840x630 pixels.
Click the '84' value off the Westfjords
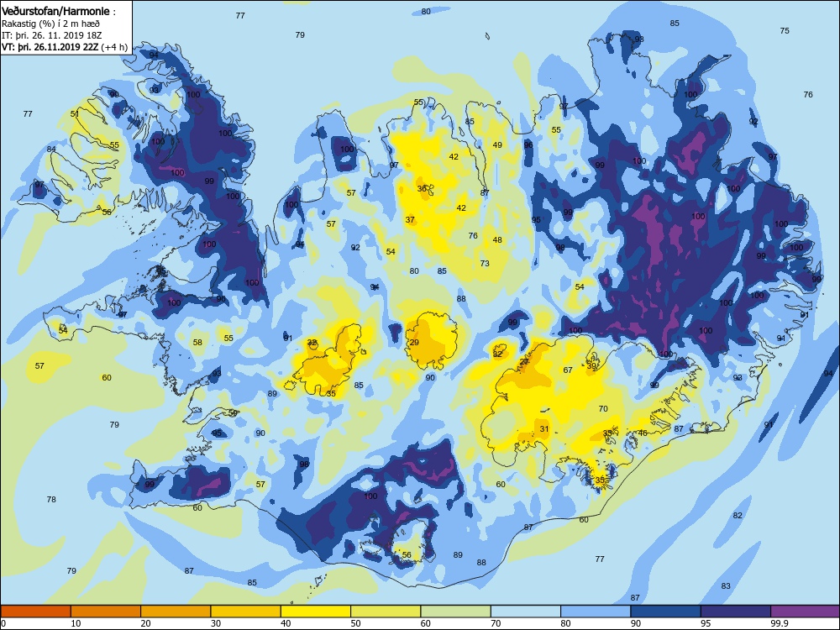[51, 149]
